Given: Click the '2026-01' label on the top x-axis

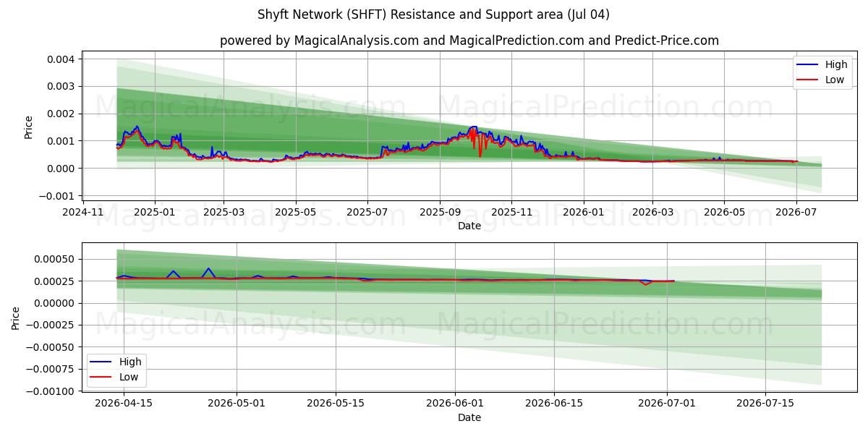Looking at the screenshot, I should (583, 212).
